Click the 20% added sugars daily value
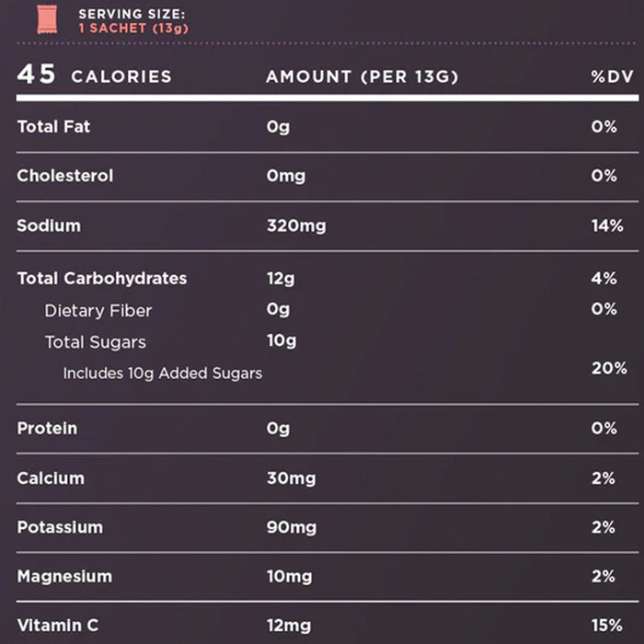Screen dimensions: 644x644 [x=608, y=368]
